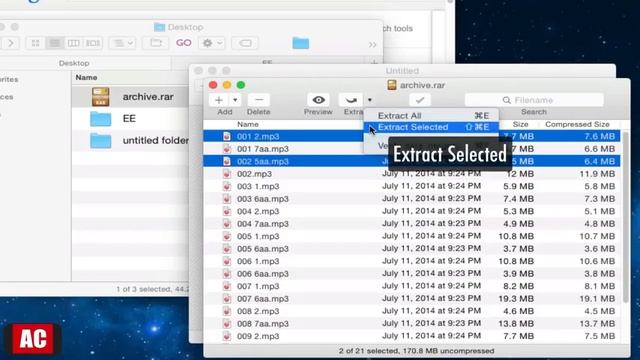Screen dimensions: 640x360
Task: Choose Extract Selected from the menu
Action: click(x=431, y=127)
